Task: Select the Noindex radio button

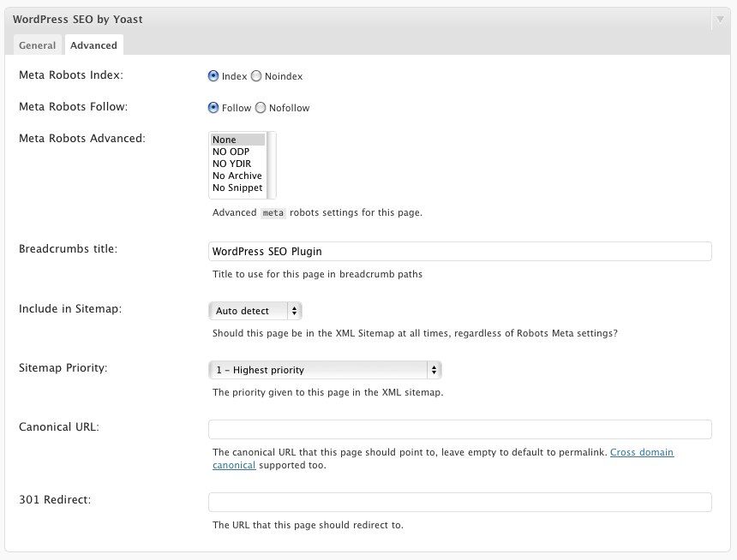Action: click(256, 76)
